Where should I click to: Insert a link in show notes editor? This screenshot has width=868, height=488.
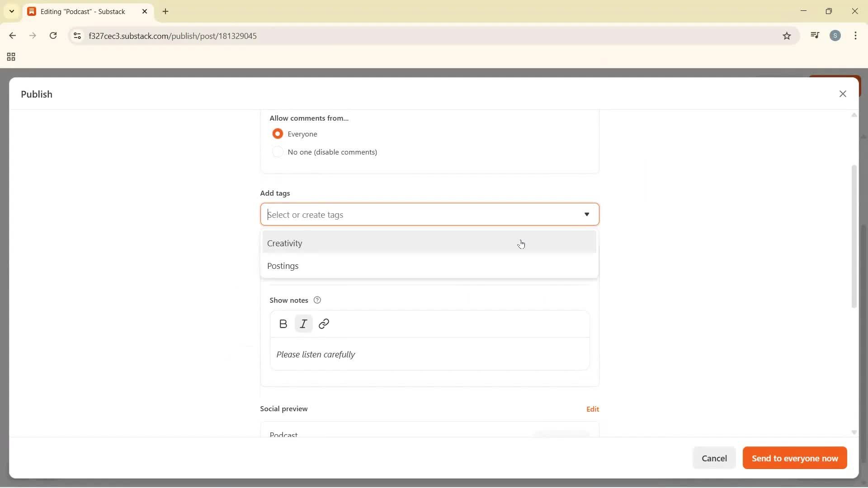[x=324, y=324]
